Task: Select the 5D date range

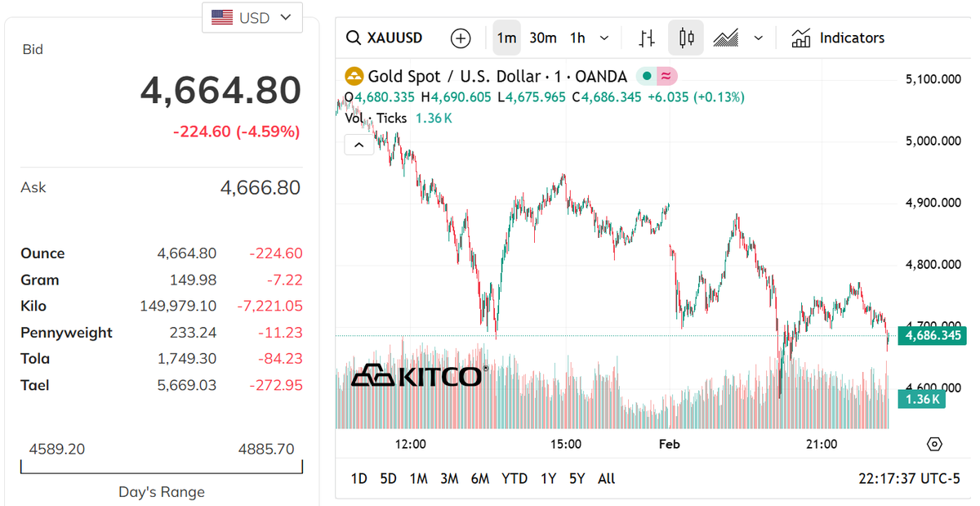Action: [389, 479]
